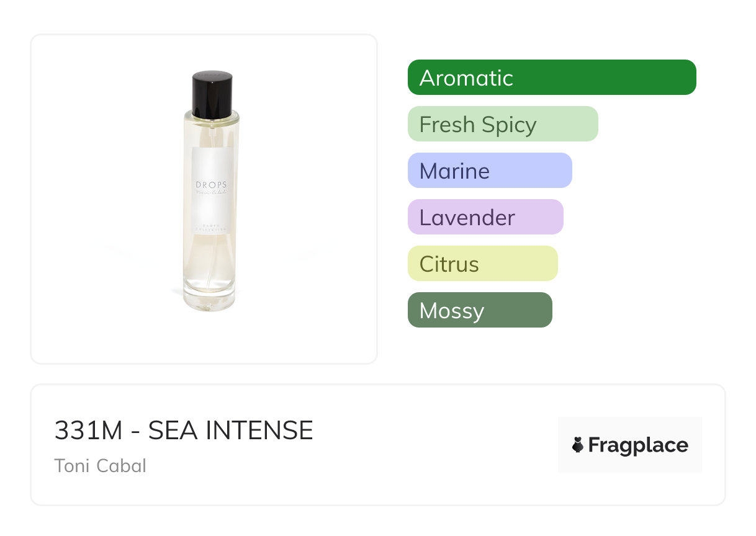Click the black cap of the bottle
The width and height of the screenshot is (756, 536).
212,94
